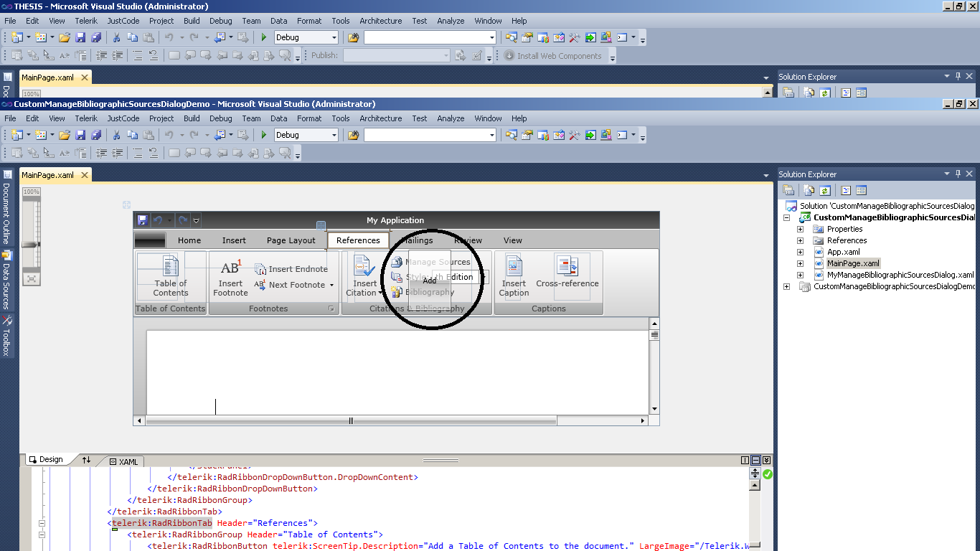Click Properties icon in front Solution Explorer toolbar
The width and height of the screenshot is (980, 551).
(x=788, y=190)
